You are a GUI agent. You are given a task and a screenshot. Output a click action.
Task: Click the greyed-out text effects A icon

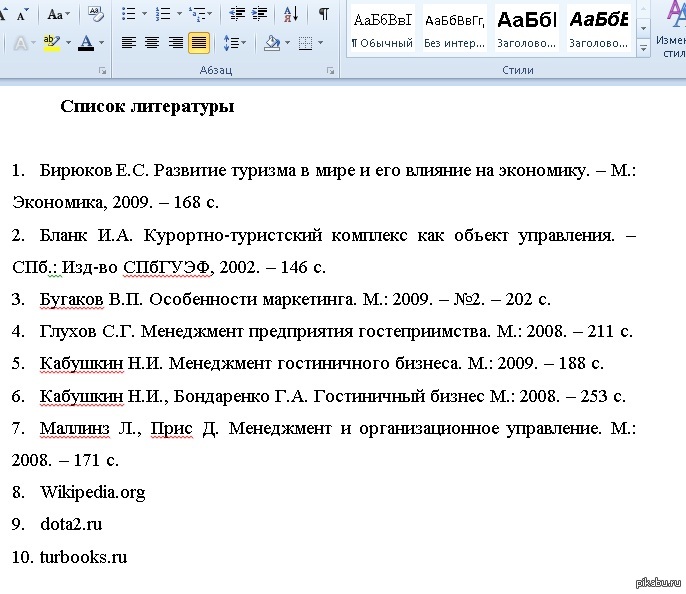point(20,43)
